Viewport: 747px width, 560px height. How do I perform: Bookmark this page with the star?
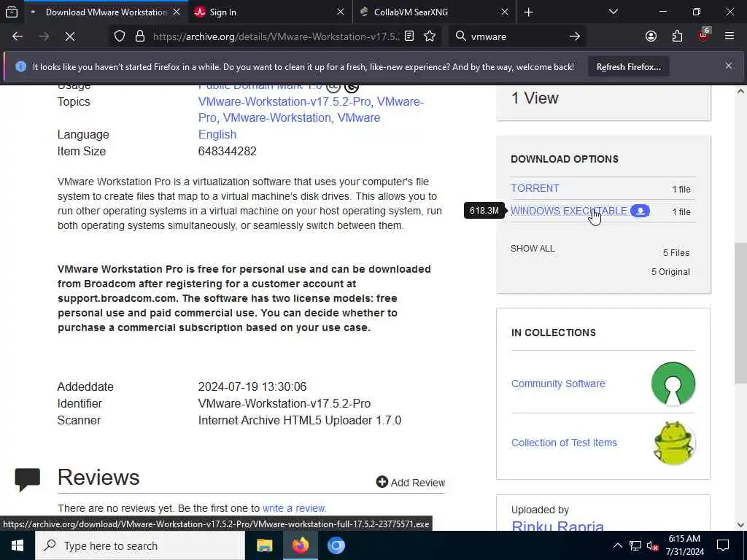click(430, 36)
